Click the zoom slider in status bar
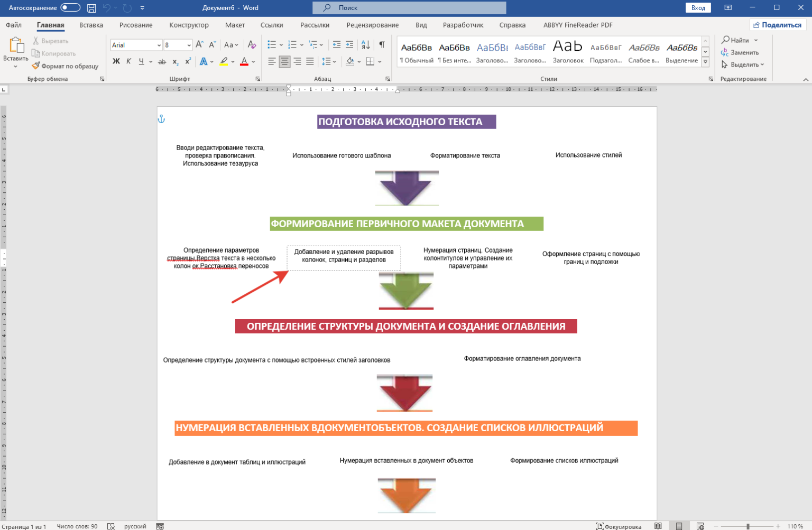The image size is (812, 530). pyautogui.click(x=748, y=526)
